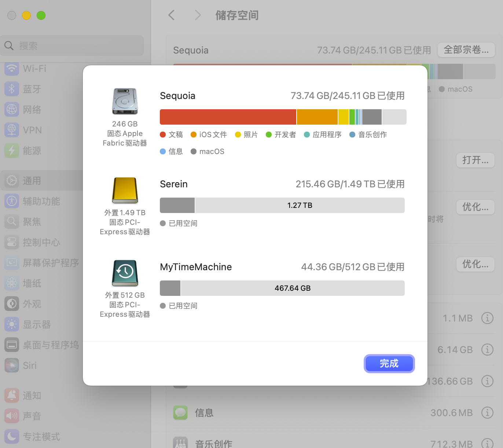Screen dimensions: 503x448
Task: Click the forward navigation chevron
Action: [x=198, y=15]
